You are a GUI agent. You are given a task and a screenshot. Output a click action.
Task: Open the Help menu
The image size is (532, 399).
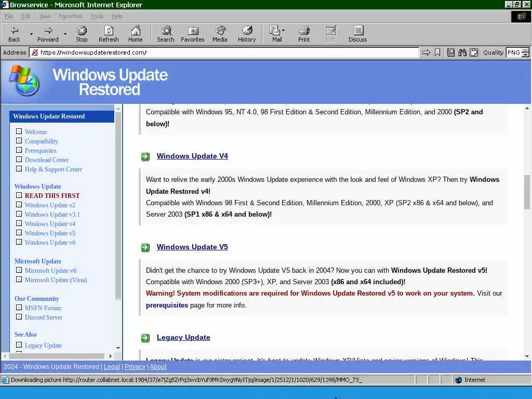pos(117,16)
